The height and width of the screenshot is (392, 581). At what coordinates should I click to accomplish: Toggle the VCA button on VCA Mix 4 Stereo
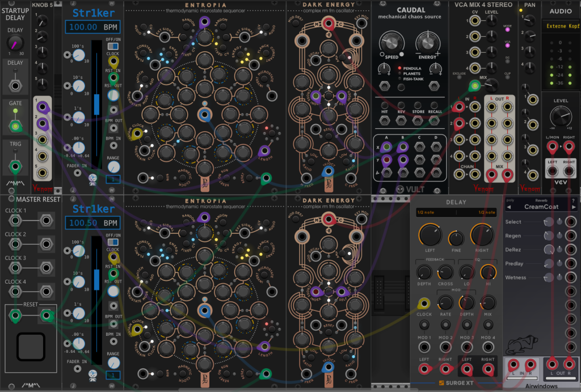507,45
